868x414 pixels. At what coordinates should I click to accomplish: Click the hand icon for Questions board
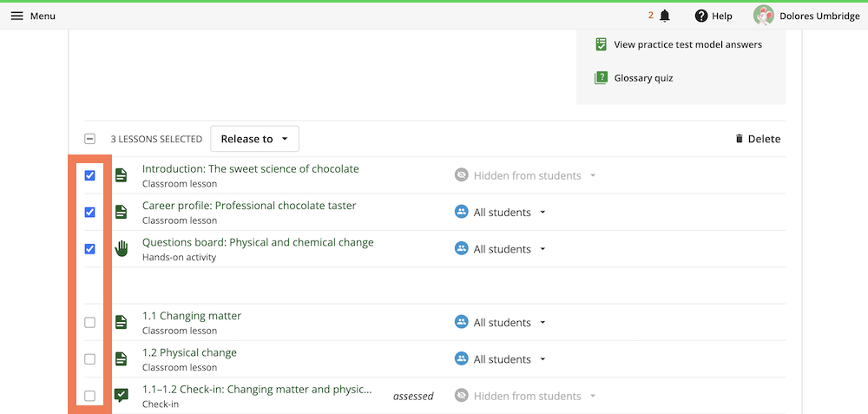[122, 248]
